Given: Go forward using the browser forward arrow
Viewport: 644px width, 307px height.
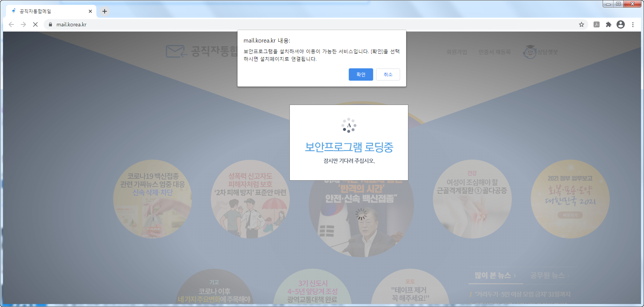Looking at the screenshot, I should click(x=23, y=24).
